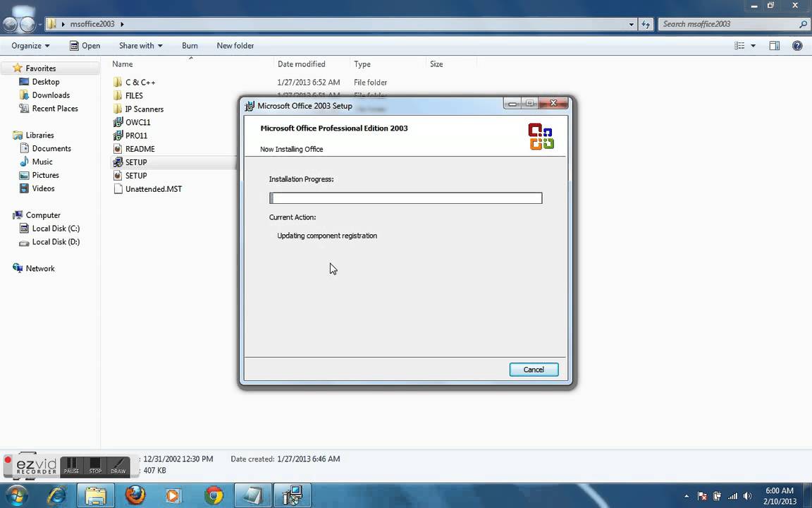
Task: Open the Pictures library
Action: (39, 175)
